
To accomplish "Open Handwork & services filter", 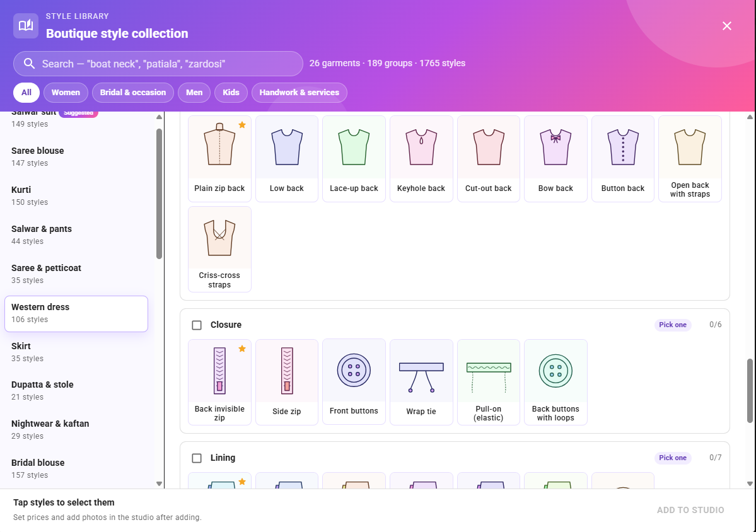I will pyautogui.click(x=299, y=93).
